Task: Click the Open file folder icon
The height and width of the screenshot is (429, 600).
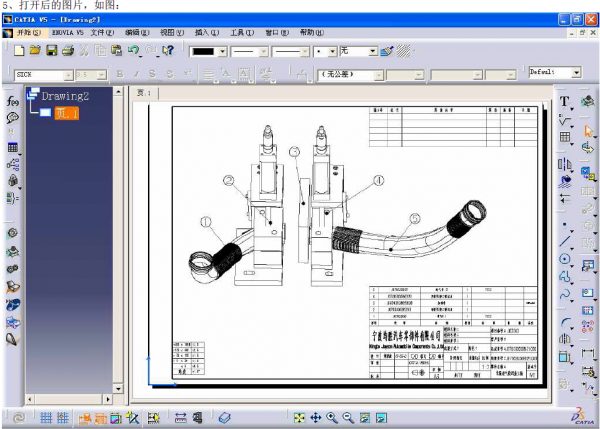Action: [35, 50]
